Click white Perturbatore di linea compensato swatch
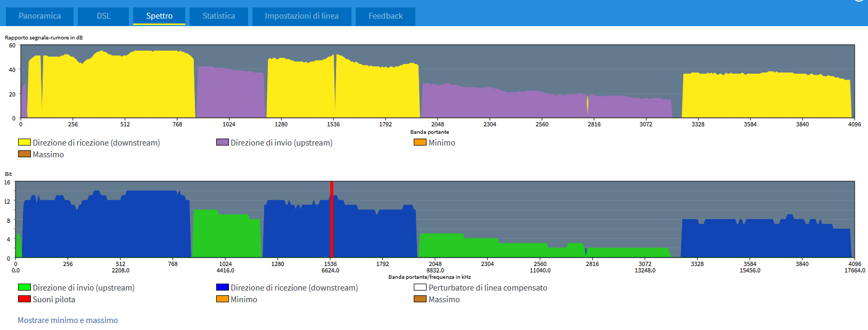Image resolution: width=868 pixels, height=330 pixels. coord(420,287)
